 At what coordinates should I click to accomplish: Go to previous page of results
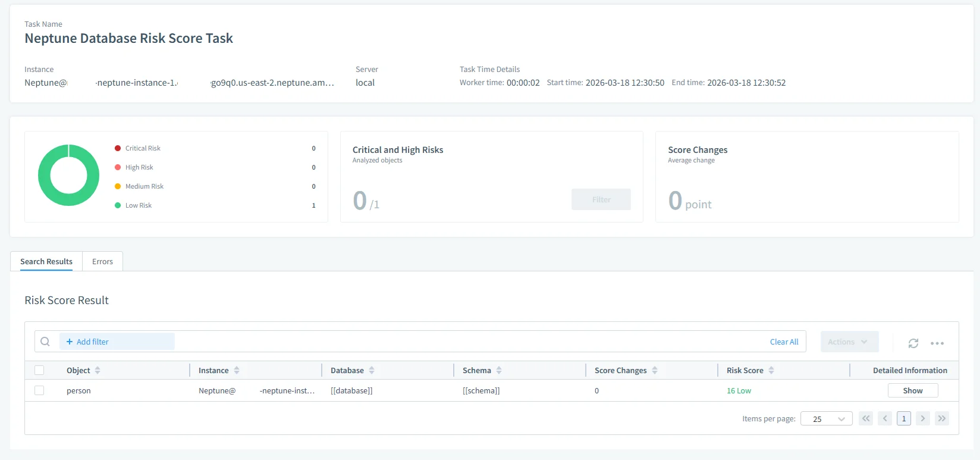tap(885, 418)
